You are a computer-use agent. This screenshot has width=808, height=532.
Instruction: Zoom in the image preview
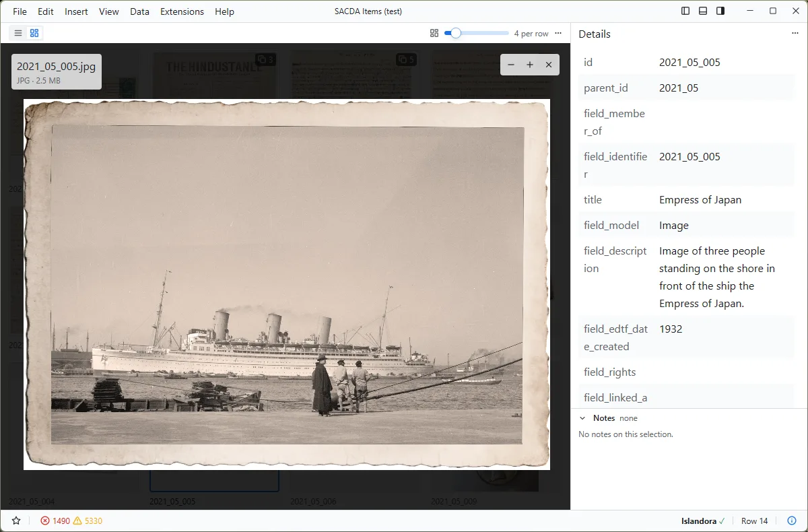click(530, 65)
